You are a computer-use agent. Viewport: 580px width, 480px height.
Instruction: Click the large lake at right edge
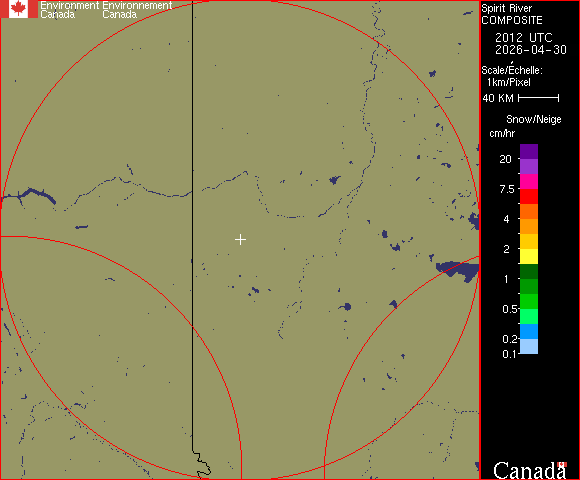click(459, 270)
